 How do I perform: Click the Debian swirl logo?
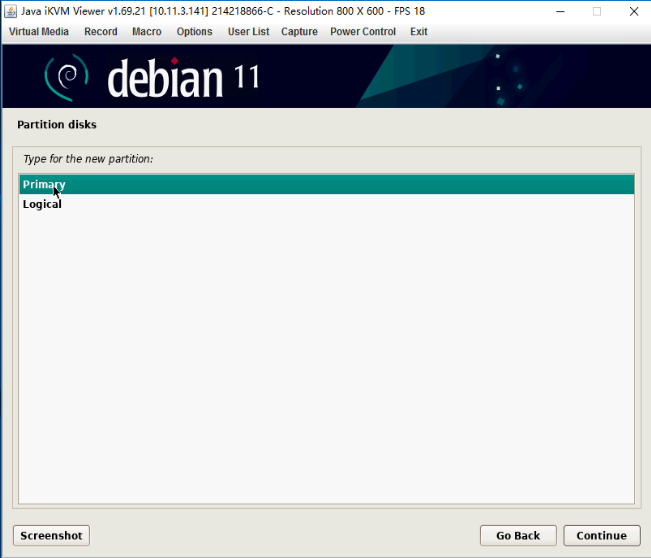67,77
